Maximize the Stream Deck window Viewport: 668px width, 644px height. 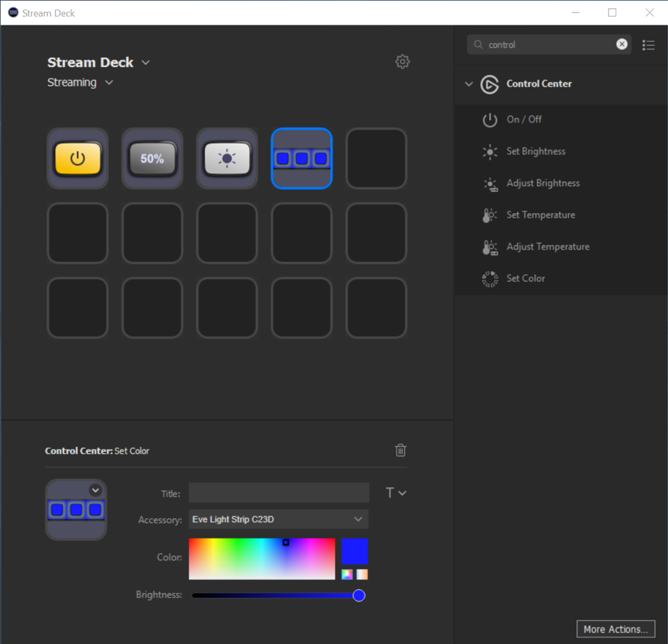click(612, 13)
